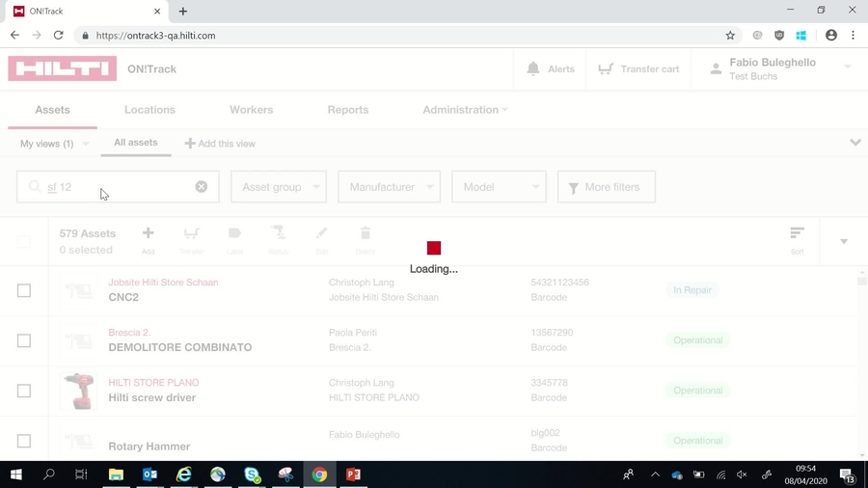Open the notification center icon

click(847, 474)
